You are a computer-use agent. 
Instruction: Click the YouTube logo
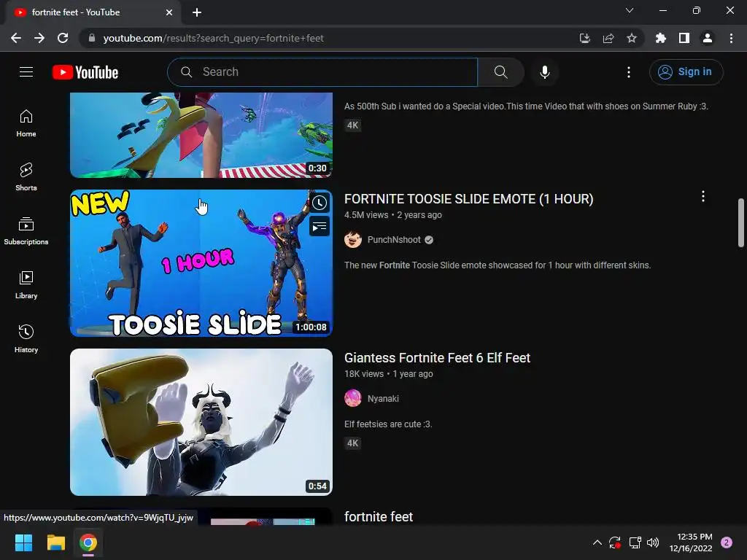tap(85, 72)
